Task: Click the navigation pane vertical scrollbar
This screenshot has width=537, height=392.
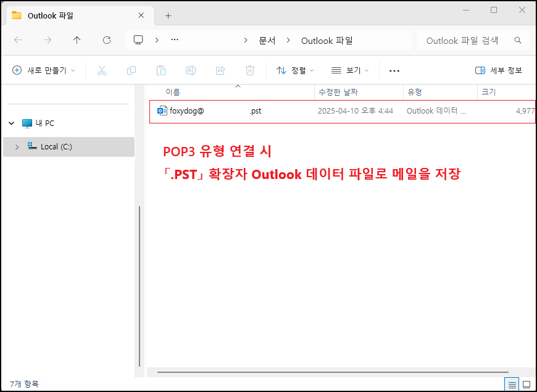Action: click(x=139, y=286)
